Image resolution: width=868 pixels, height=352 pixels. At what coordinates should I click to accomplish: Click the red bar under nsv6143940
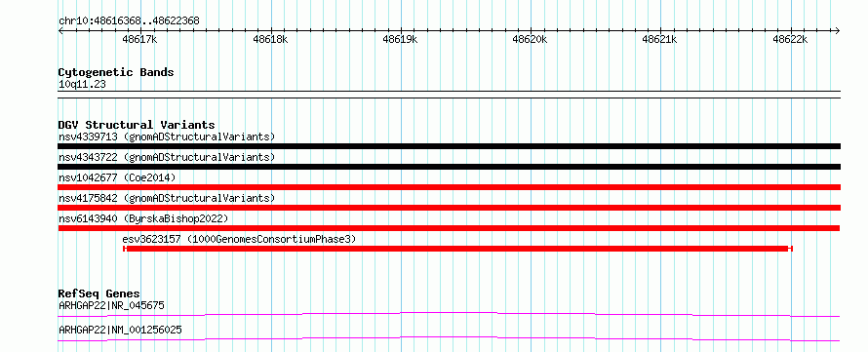pyautogui.click(x=449, y=228)
